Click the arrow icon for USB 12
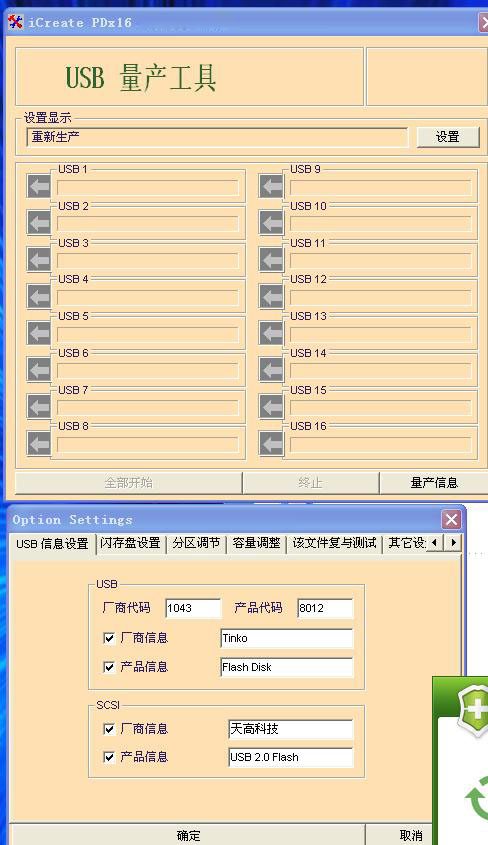488x845 pixels. [x=271, y=296]
